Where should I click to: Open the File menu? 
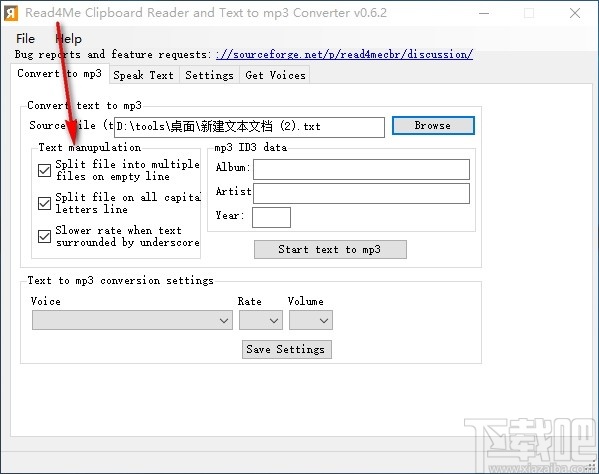coord(25,39)
